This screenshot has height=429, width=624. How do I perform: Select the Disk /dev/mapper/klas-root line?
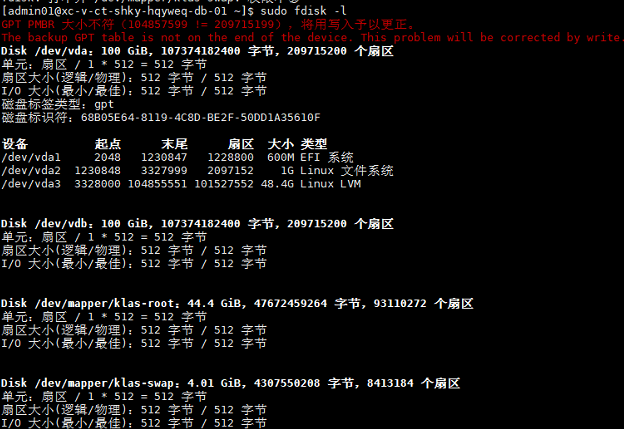point(237,303)
